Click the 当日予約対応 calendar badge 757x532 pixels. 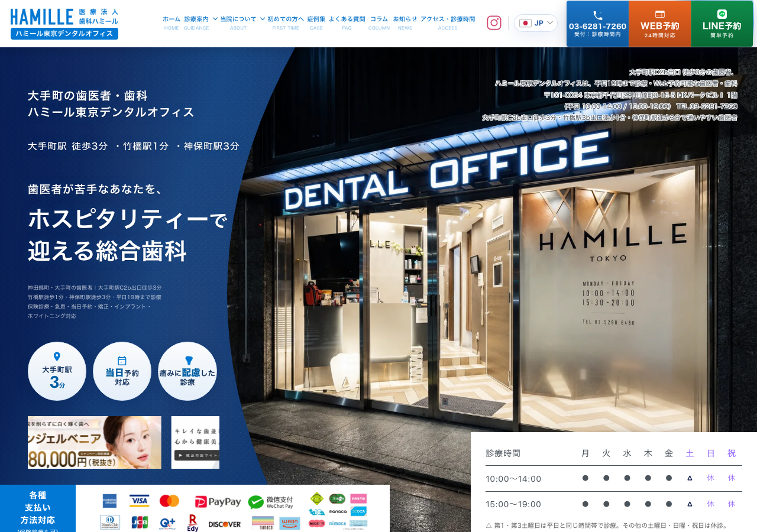pos(122,371)
